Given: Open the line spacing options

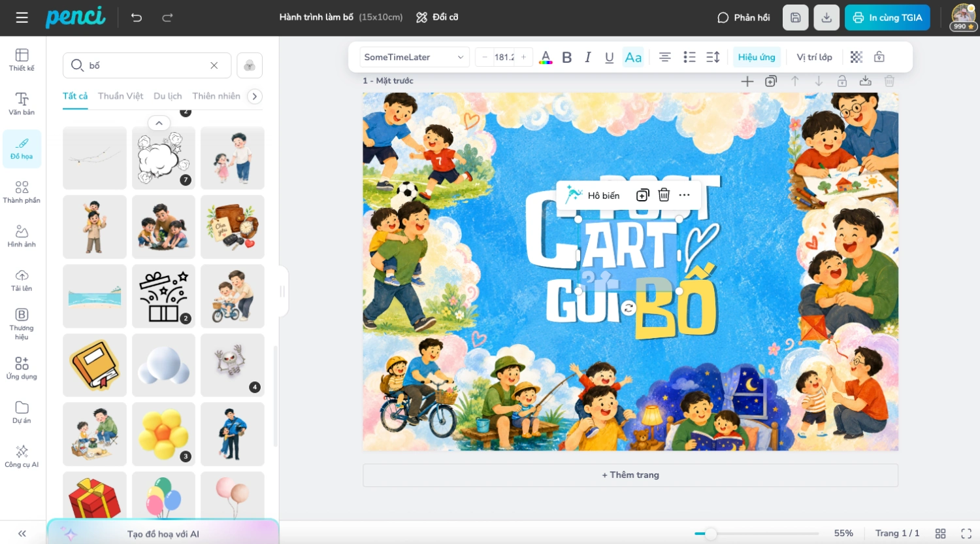Looking at the screenshot, I should click(x=713, y=57).
